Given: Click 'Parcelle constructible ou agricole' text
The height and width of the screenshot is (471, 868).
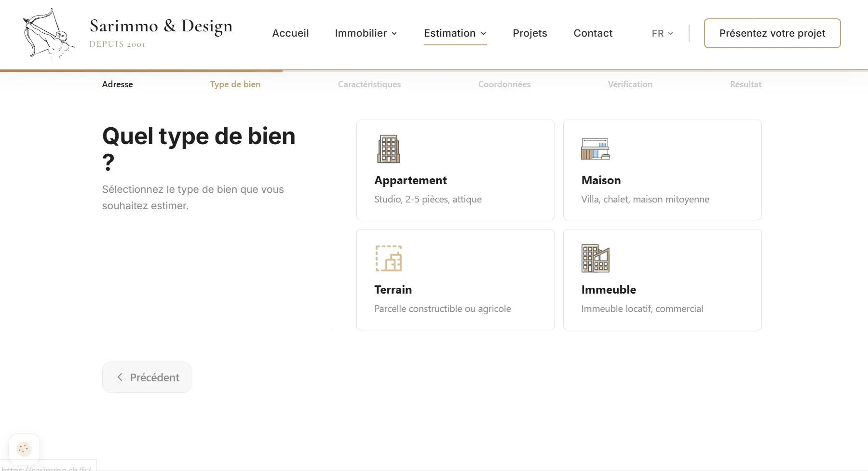Looking at the screenshot, I should coord(443,309).
